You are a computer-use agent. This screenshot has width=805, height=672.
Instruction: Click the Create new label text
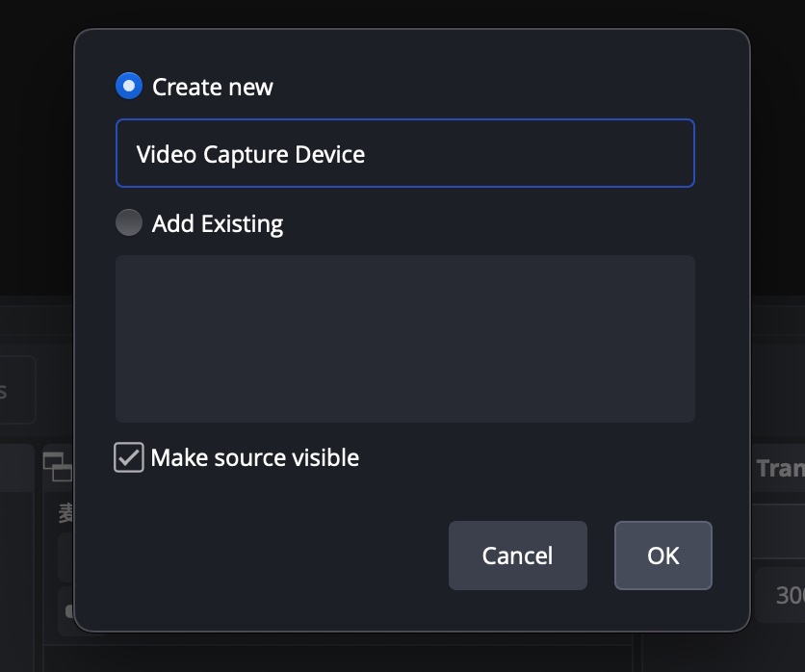[213, 88]
